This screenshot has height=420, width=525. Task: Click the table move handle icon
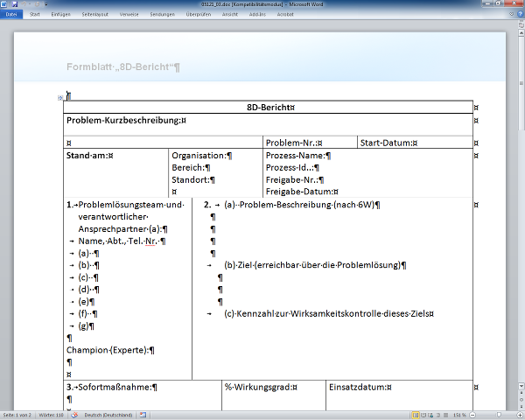click(x=59, y=97)
